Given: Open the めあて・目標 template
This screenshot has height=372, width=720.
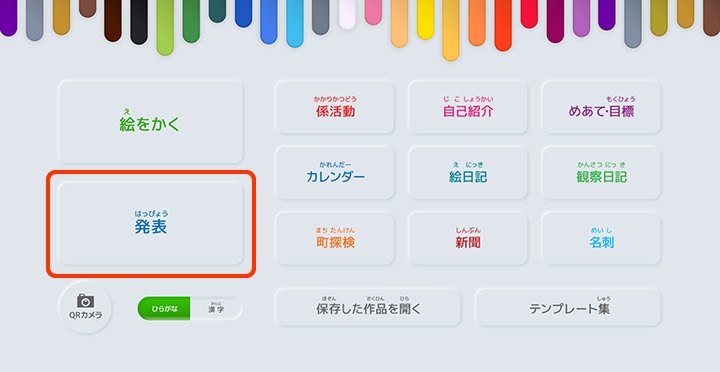Looking at the screenshot, I should point(601,107).
